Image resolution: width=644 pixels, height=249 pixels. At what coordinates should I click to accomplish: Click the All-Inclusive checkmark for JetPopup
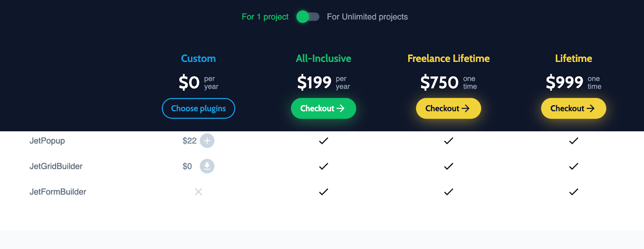pos(324,141)
